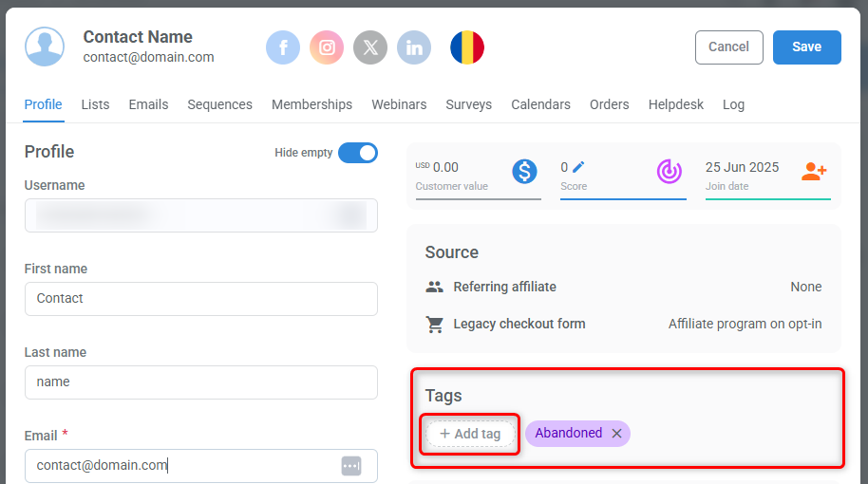Click the contact@domain.com header email
The width and height of the screenshot is (868, 484).
tap(148, 57)
